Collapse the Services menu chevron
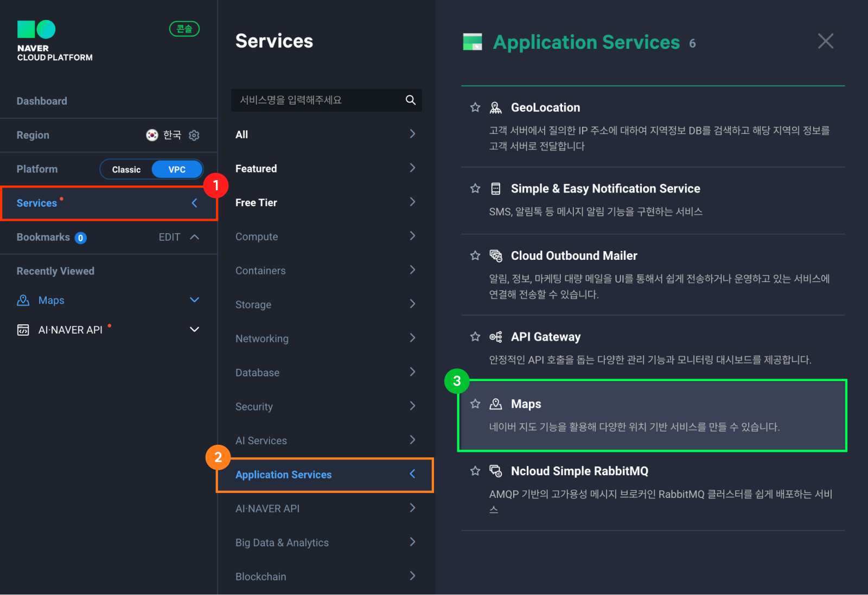Screen dimensions: 868x595 [194, 203]
